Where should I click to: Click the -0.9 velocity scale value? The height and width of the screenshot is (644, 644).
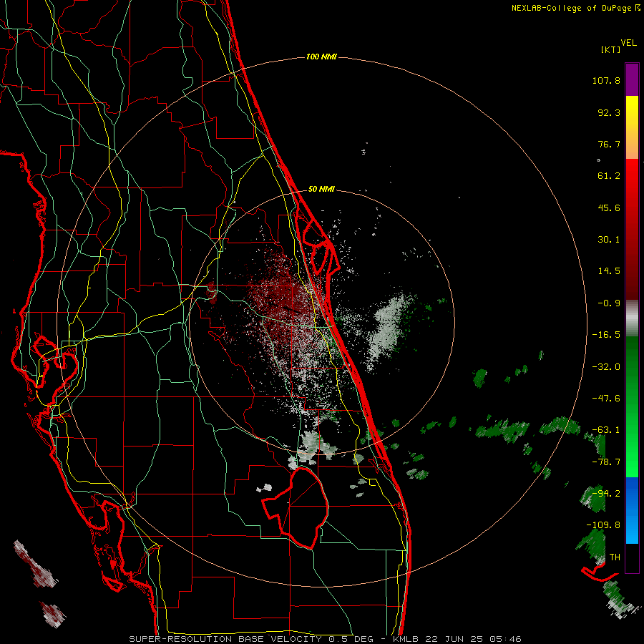(609, 303)
